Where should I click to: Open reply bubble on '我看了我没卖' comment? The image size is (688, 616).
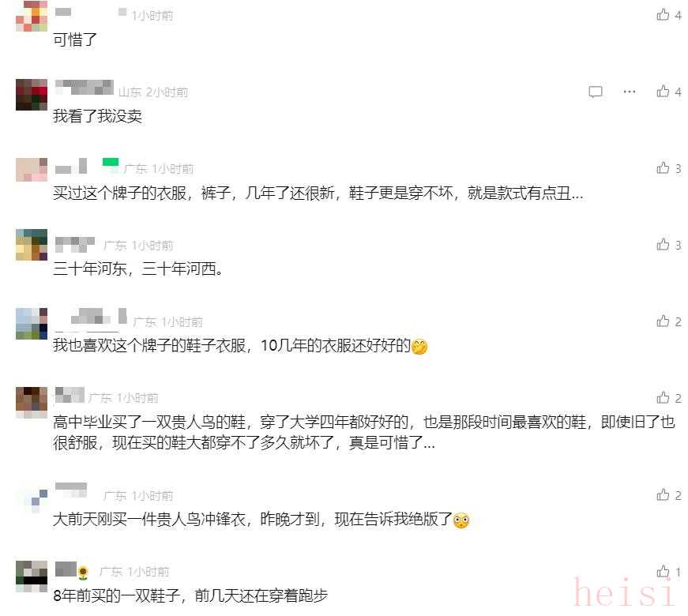(x=596, y=92)
